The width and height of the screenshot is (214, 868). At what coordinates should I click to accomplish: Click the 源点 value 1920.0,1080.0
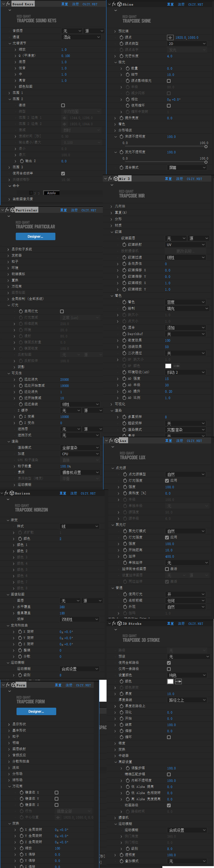[187, 37]
